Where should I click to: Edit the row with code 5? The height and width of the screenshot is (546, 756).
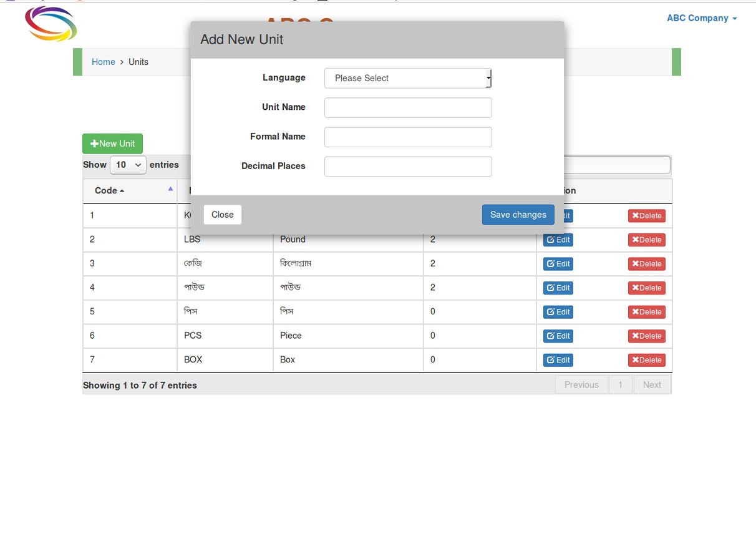[558, 312]
